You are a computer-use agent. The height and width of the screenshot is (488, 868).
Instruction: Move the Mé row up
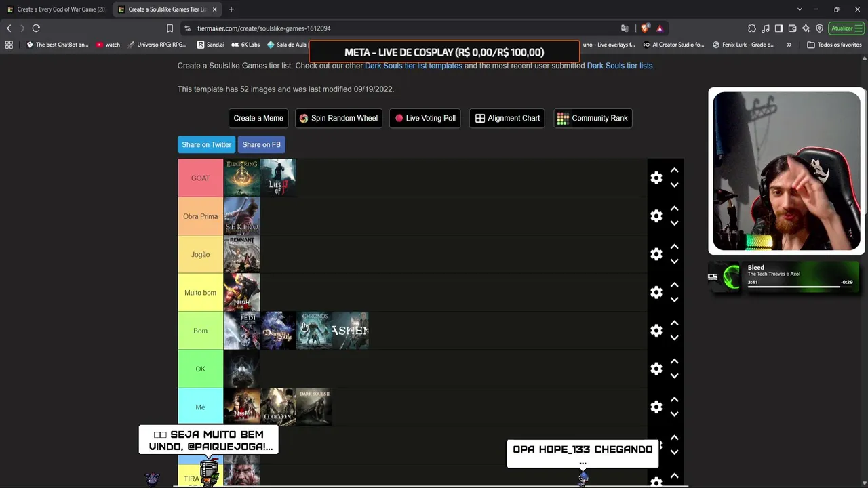[x=674, y=400]
